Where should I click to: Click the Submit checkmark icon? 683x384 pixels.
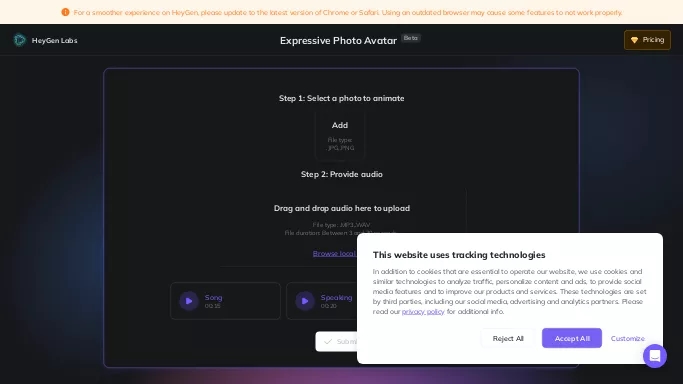click(x=328, y=341)
